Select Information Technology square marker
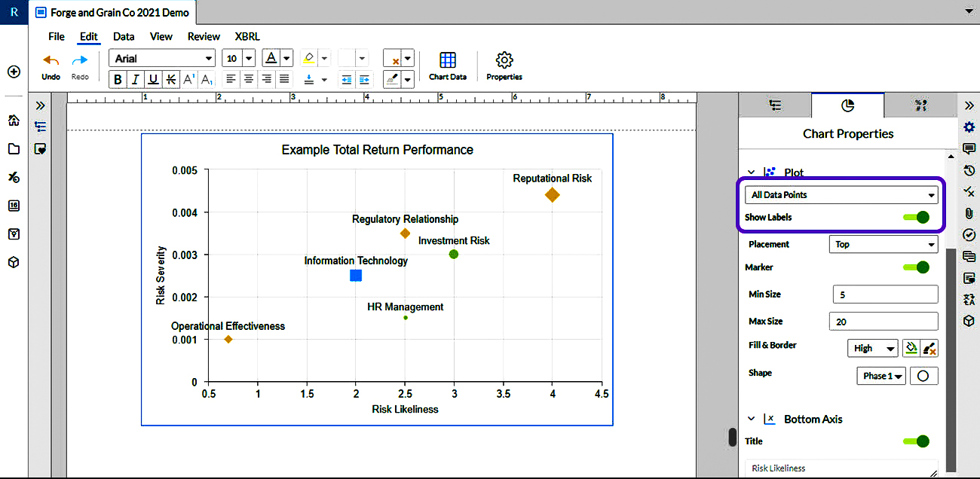This screenshot has width=980, height=479. pos(356,276)
